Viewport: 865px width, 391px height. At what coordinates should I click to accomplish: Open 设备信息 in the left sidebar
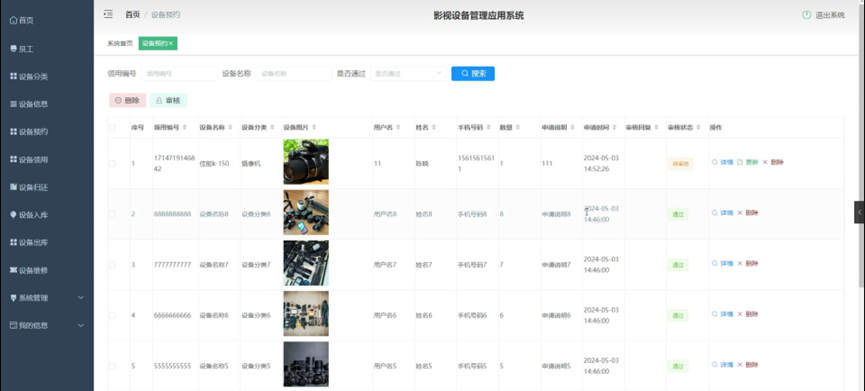29,104
